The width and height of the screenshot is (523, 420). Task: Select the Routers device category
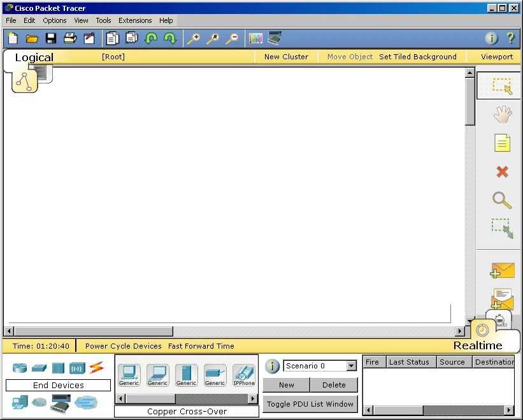(20, 368)
